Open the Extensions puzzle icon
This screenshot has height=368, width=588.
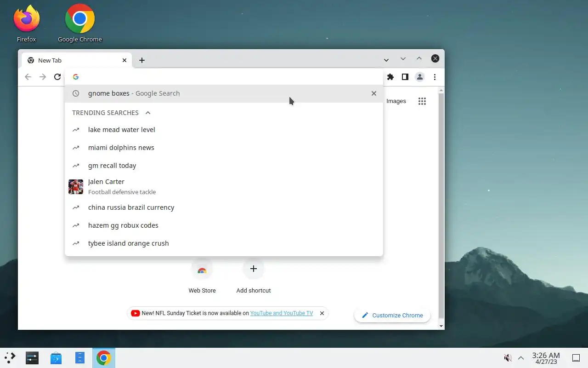pyautogui.click(x=390, y=77)
